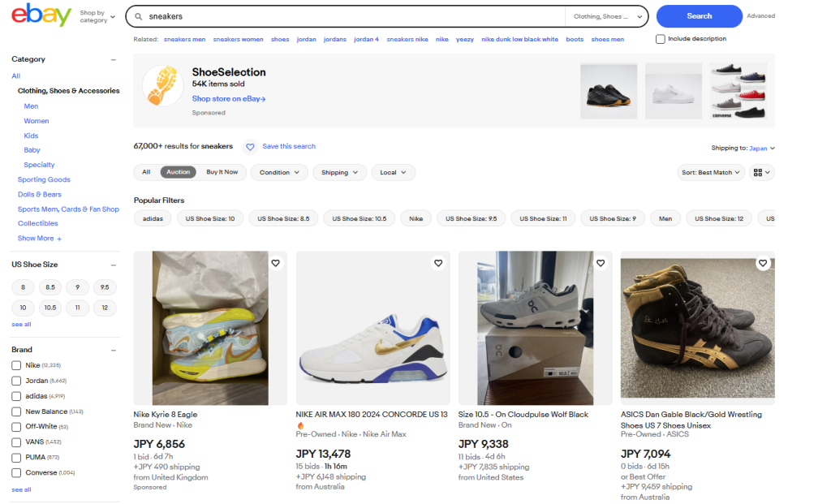
Task: Click see all under US Shoe Size
Action: (x=21, y=325)
